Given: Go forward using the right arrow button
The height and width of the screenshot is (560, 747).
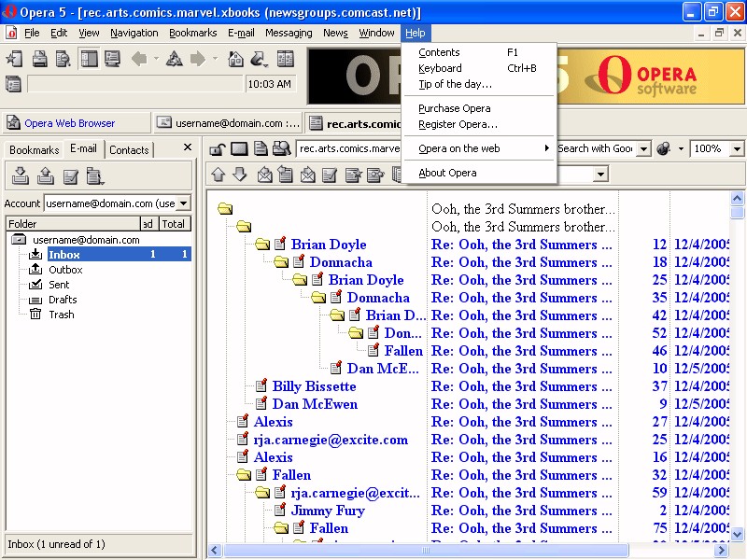Looking at the screenshot, I should coord(198,59).
